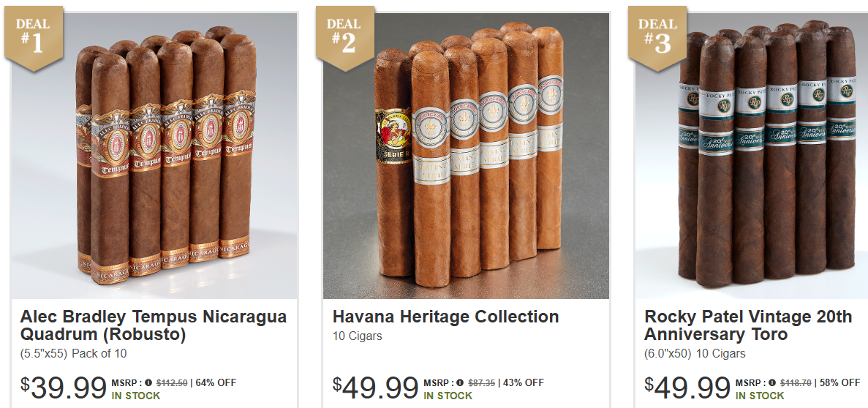Image resolution: width=868 pixels, height=408 pixels.
Task: Open Rocky Patel Vintage 20th Anniversary Toro link
Action: (x=748, y=325)
